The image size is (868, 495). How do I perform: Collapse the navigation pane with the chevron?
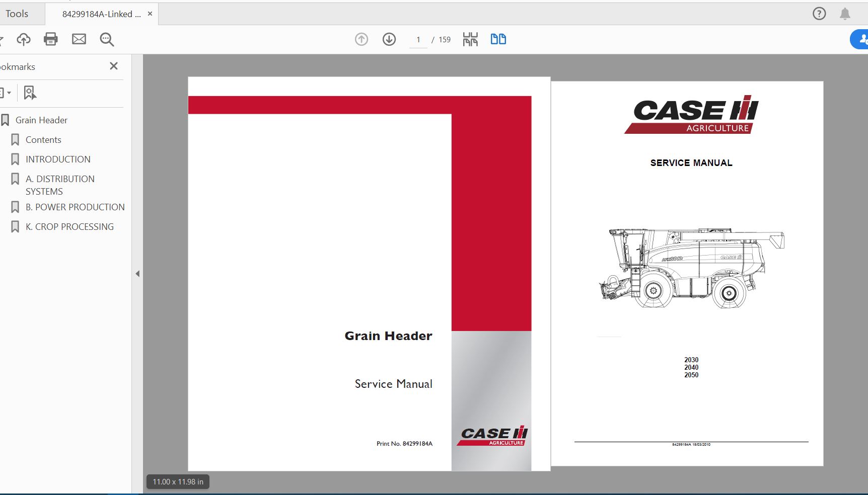[137, 274]
